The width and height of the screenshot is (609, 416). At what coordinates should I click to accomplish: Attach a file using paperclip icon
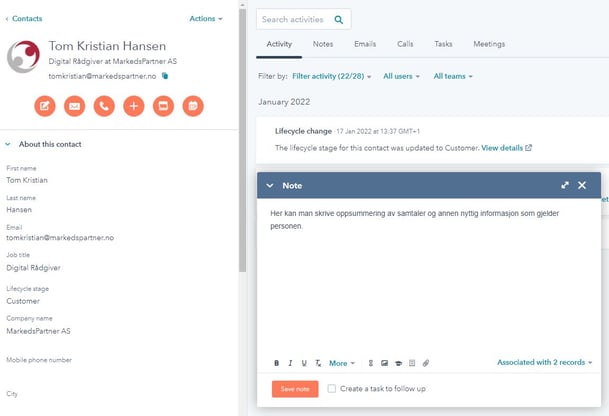(426, 363)
